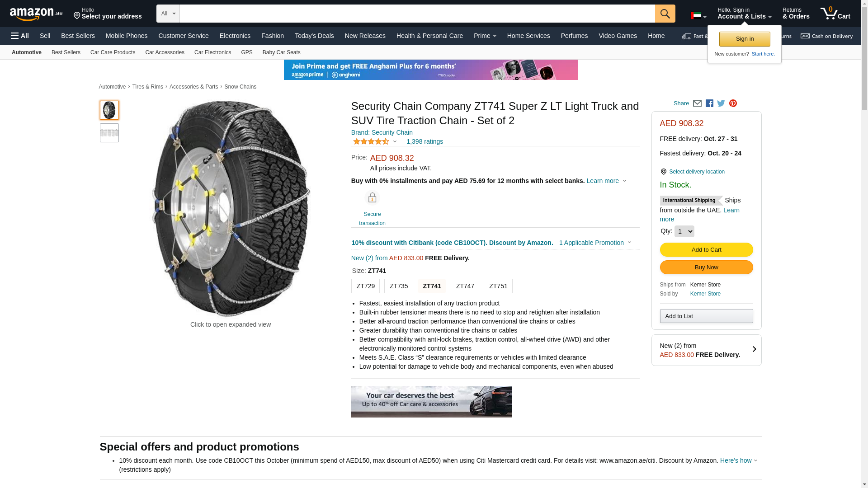The height and width of the screenshot is (488, 868).
Task: Share the product on Facebook
Action: [x=709, y=103]
